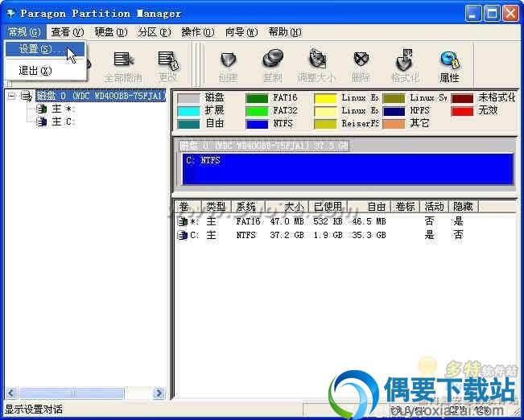Click the volume icon in the C: NTFS table row

tap(183, 236)
